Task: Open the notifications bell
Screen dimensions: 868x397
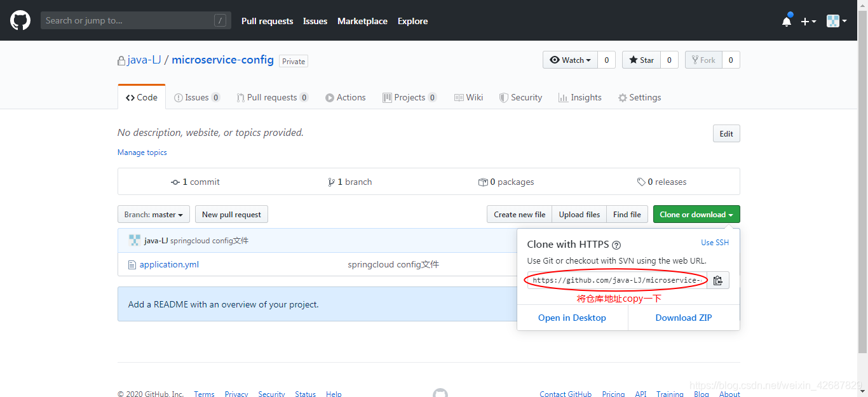Action: tap(787, 21)
